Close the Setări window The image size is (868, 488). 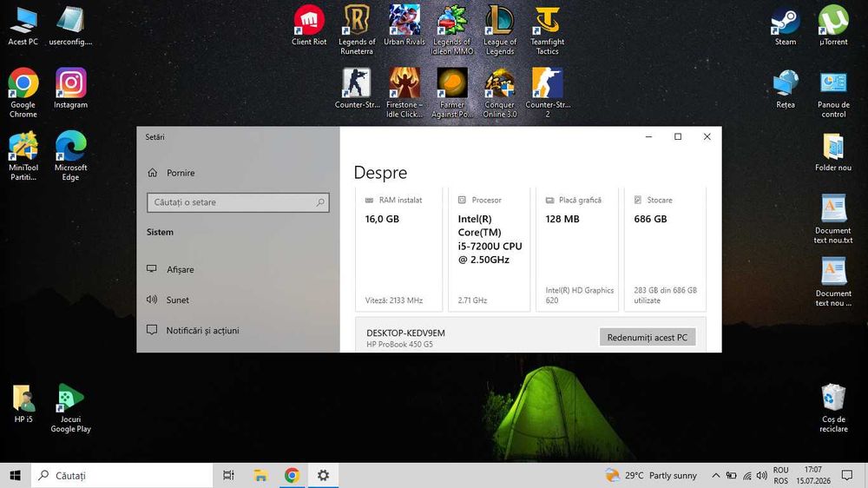pyautogui.click(x=707, y=137)
